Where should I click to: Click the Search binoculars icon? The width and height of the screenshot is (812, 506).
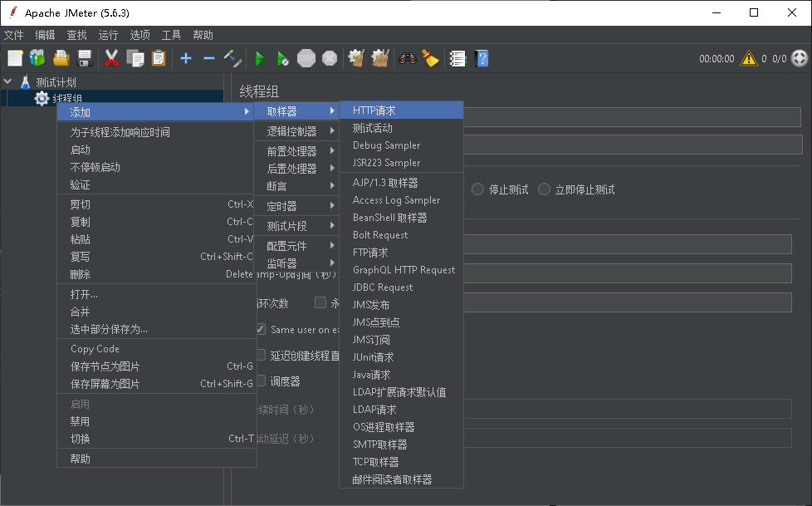(x=408, y=58)
